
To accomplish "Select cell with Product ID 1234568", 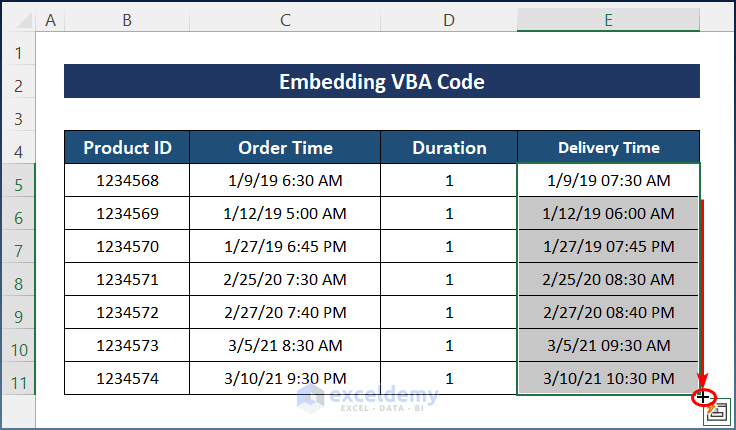I will pos(127,181).
